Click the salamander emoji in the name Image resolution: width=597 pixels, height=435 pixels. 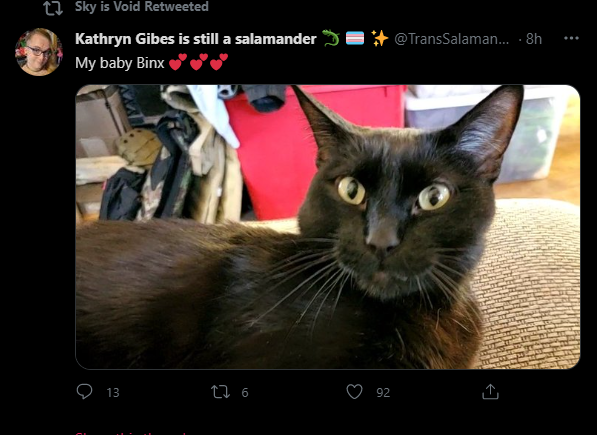coord(331,38)
